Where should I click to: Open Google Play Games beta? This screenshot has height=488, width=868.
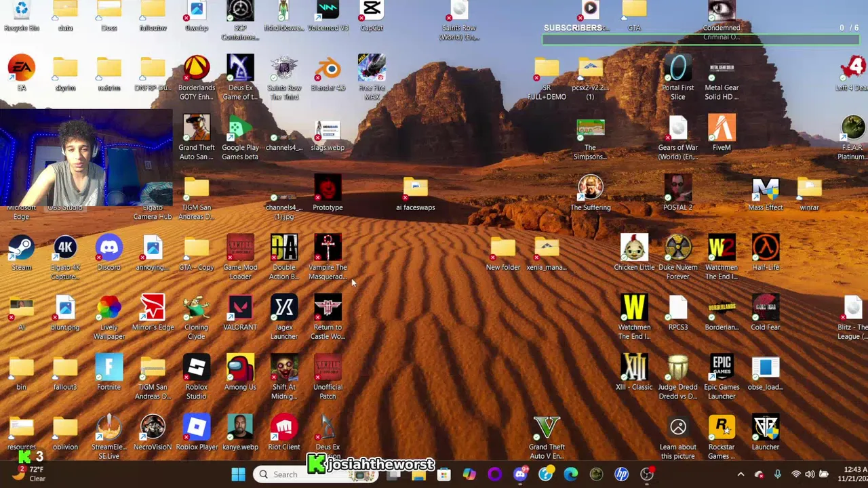point(240,138)
